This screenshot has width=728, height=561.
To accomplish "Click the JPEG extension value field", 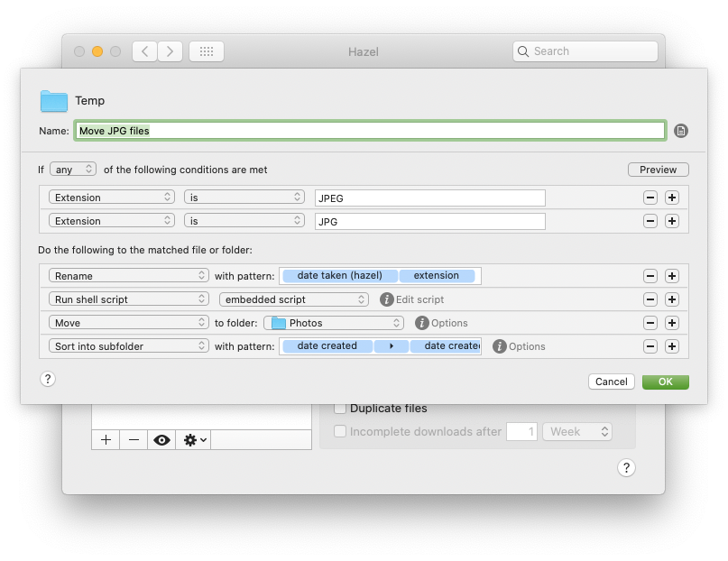I will tap(430, 198).
